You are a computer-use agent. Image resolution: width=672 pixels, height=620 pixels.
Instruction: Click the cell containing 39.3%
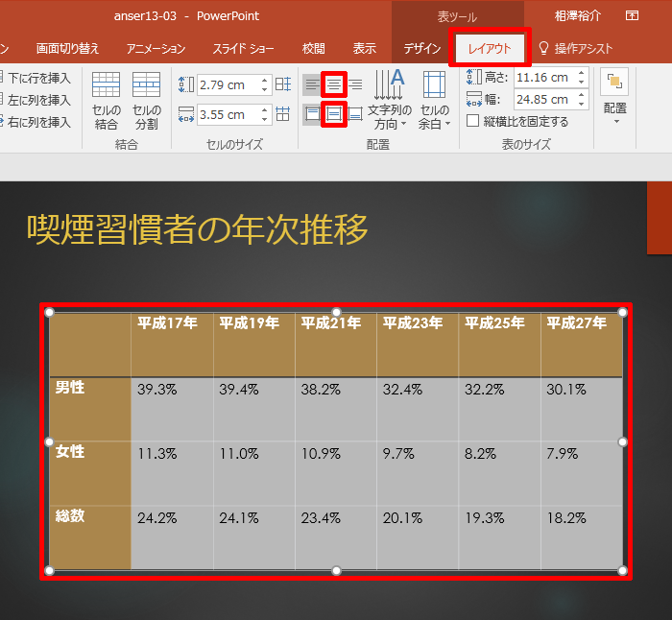172,409
